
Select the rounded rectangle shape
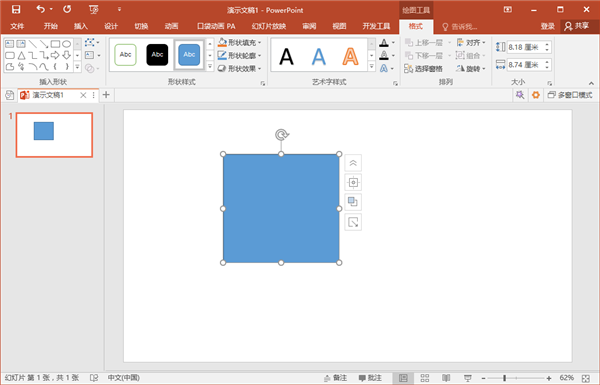click(x=10, y=55)
